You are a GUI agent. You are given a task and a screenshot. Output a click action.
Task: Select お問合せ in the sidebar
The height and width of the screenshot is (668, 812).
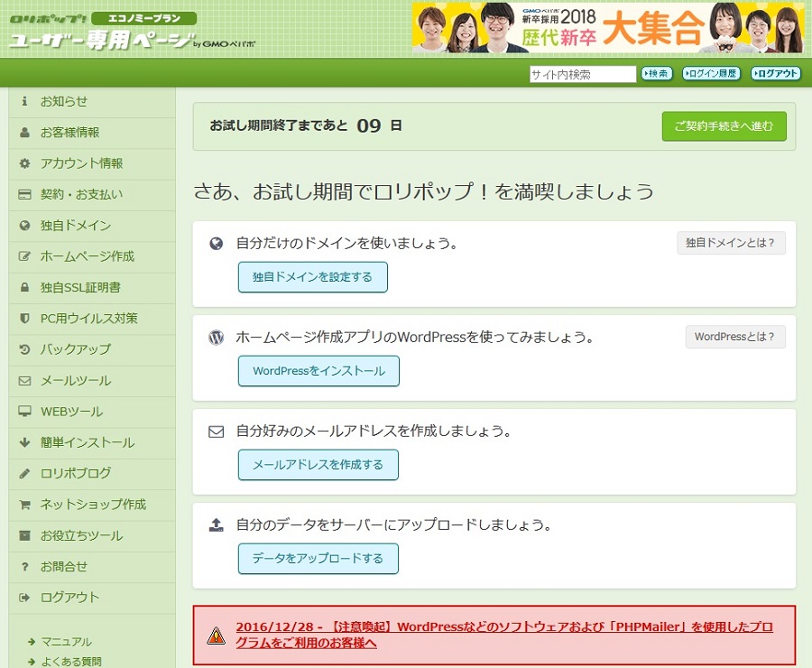[x=92, y=567]
